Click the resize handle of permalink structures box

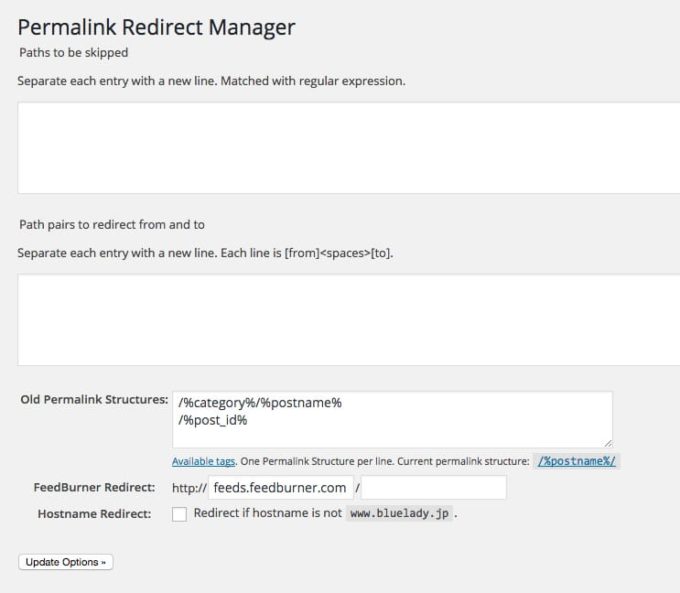606,441
